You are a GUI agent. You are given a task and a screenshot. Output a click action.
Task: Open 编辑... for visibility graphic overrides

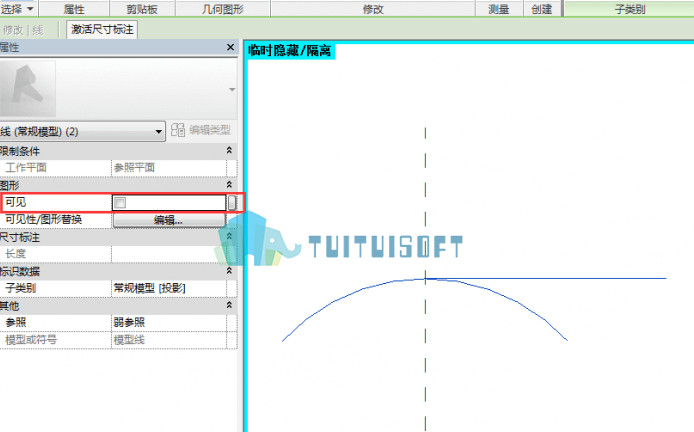(169, 220)
